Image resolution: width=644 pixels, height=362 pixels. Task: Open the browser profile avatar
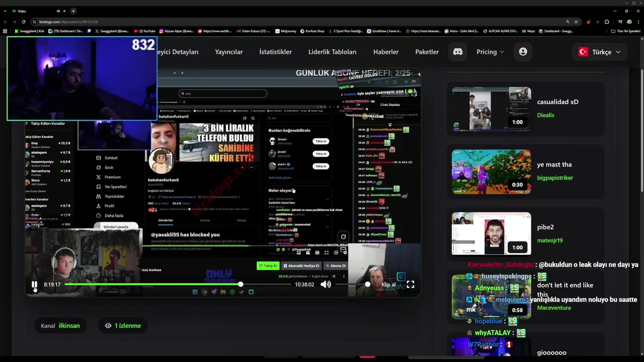click(x=629, y=22)
